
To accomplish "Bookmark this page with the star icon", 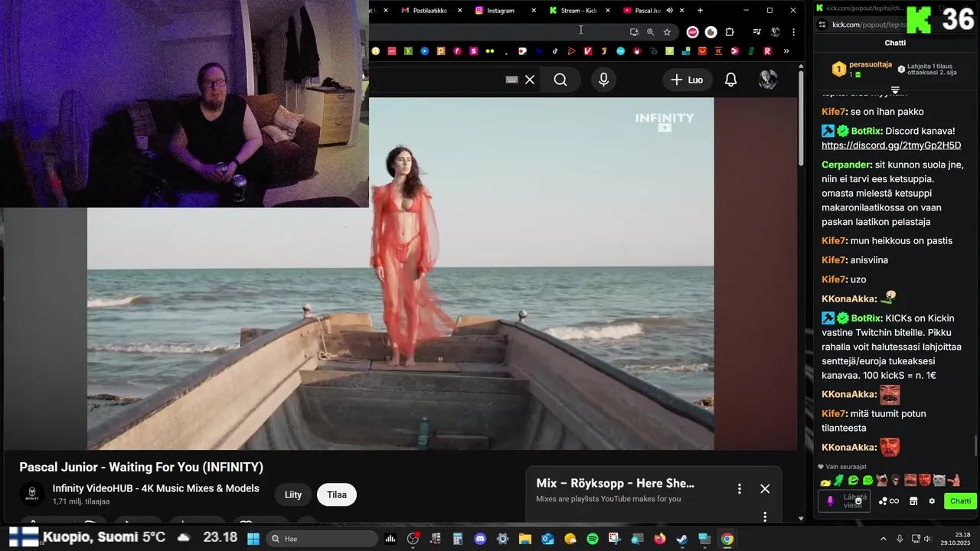I will (667, 31).
